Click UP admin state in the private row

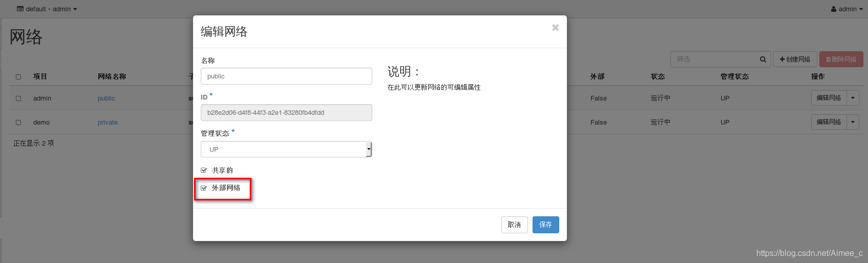725,123
